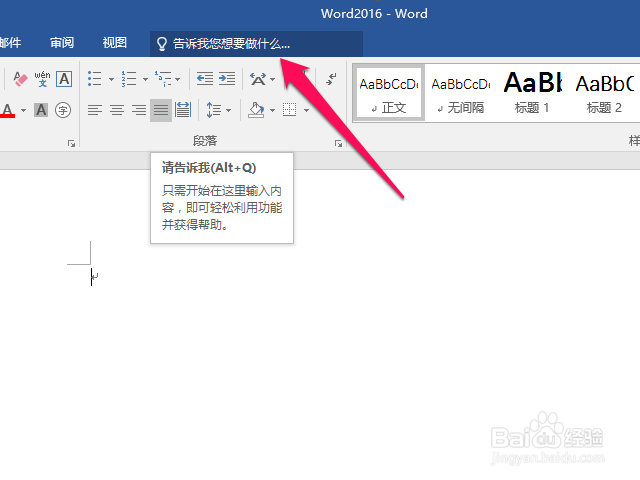Center align the text
Viewport: 640px width, 480px height.
pyautogui.click(x=117, y=110)
